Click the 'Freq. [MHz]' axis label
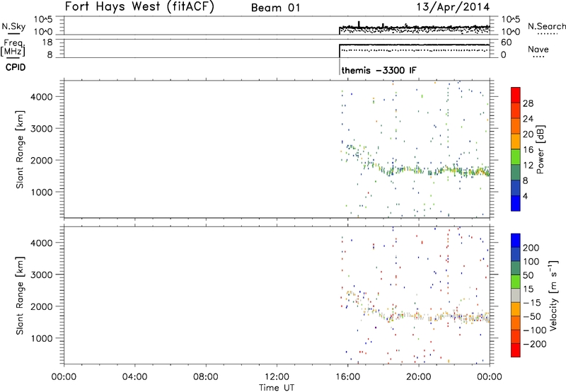This screenshot has height=392, width=566. (13, 48)
